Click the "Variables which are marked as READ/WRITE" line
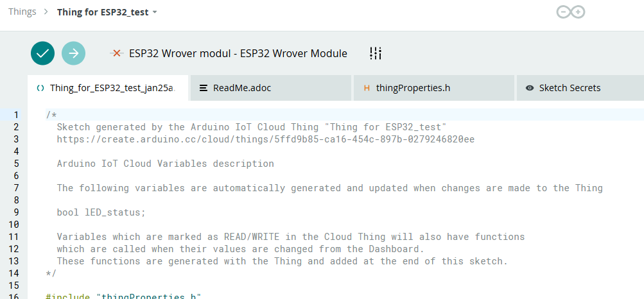The width and height of the screenshot is (644, 299). tap(291, 237)
